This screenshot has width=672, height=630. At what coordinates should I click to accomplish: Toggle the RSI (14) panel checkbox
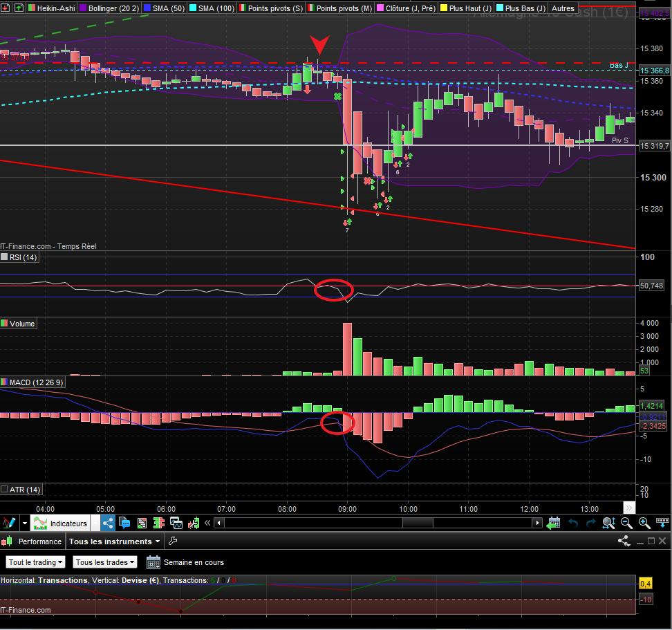(x=4, y=257)
